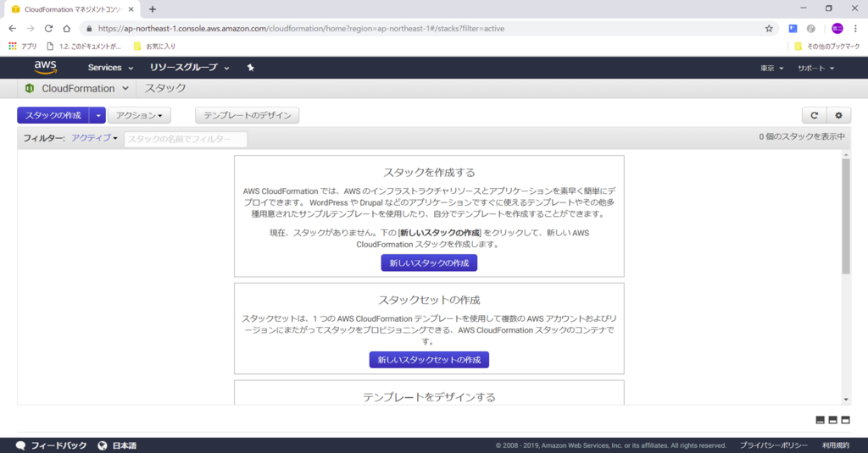Expand the Services menu
868x453 pixels.
pos(111,68)
